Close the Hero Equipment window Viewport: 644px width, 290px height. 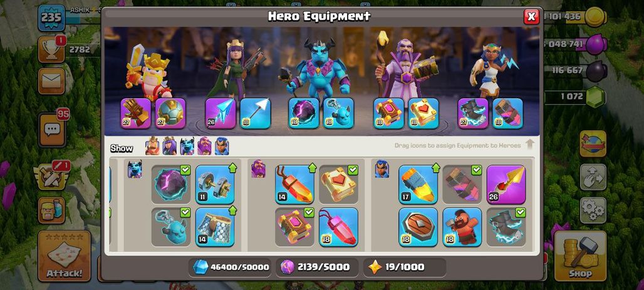(531, 16)
